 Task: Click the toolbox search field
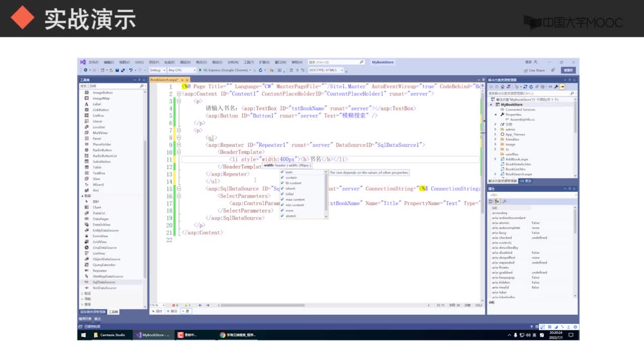pyautogui.click(x=113, y=86)
